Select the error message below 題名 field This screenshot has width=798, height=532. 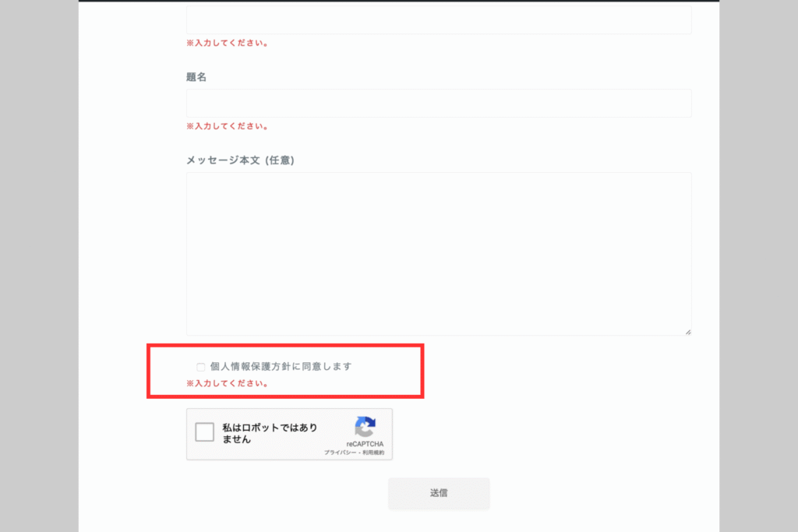228,126
